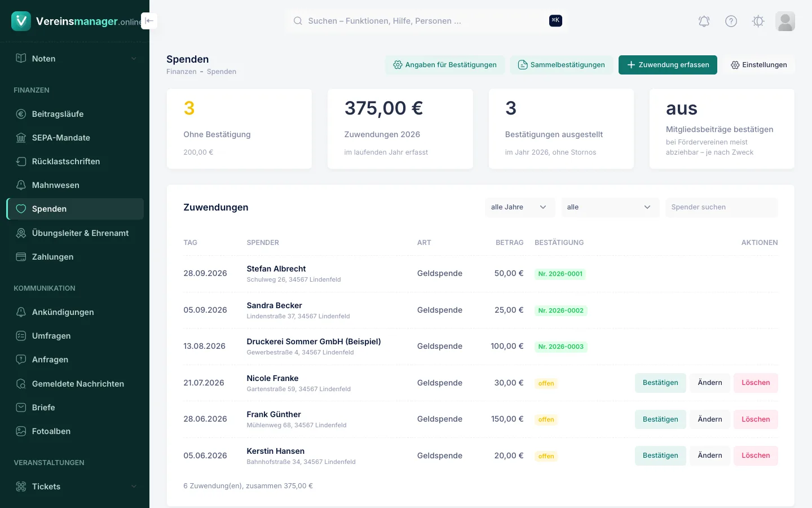This screenshot has width=812, height=508.
Task: Open Sammelbestätigungen
Action: point(562,65)
